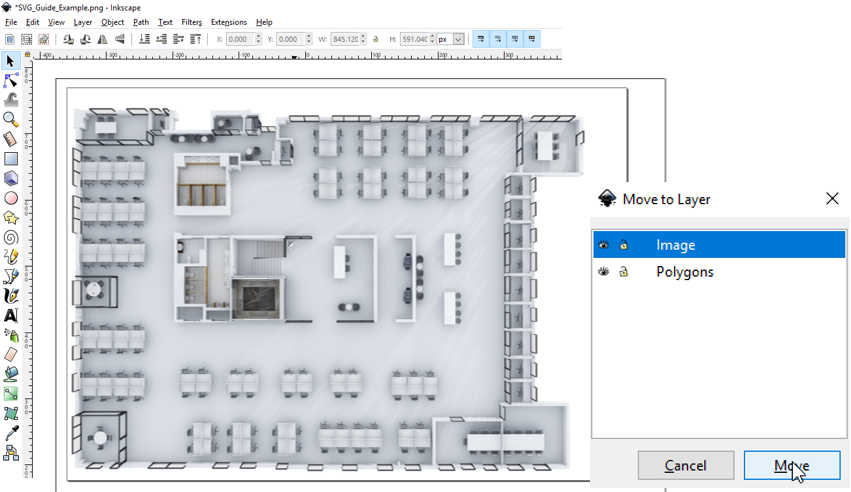Screen dimensions: 851x492
Task: Open the px units dropdown
Action: [x=451, y=39]
